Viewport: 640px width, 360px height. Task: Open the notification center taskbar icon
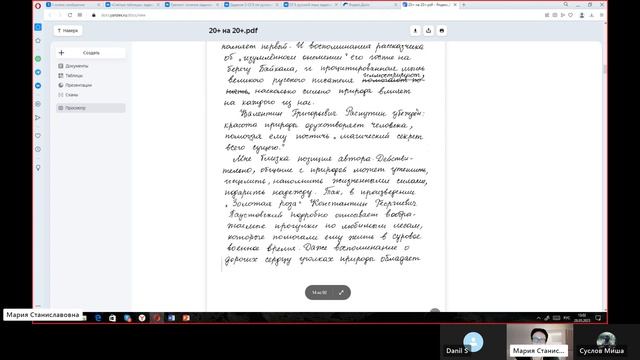(x=598, y=318)
